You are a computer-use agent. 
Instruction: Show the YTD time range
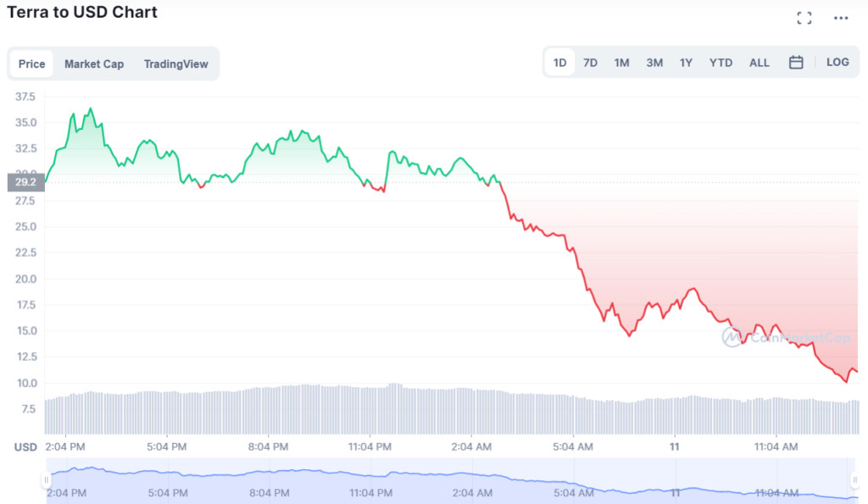721,63
